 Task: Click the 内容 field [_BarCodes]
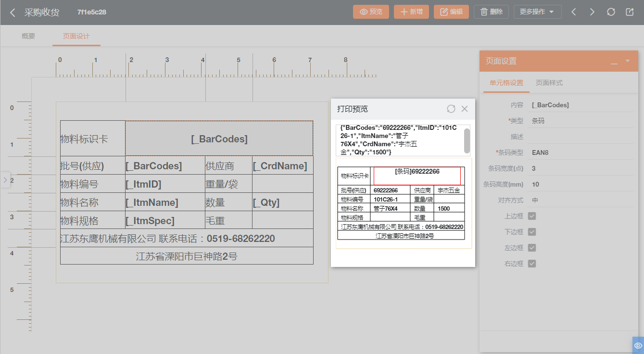point(581,105)
